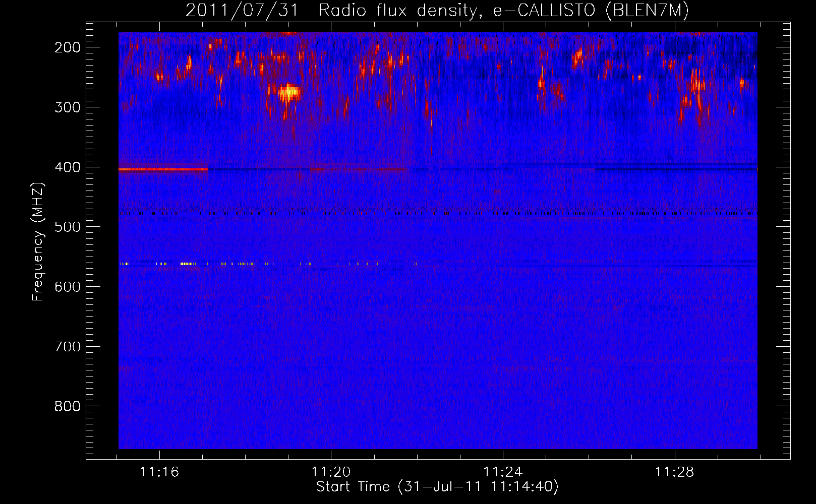Click the 11:16 time tick label
The height and width of the screenshot is (504, 816).
[159, 472]
